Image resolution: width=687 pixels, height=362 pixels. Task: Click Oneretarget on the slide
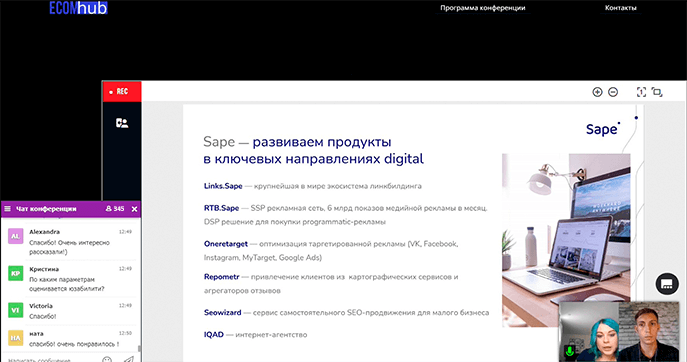click(x=226, y=244)
